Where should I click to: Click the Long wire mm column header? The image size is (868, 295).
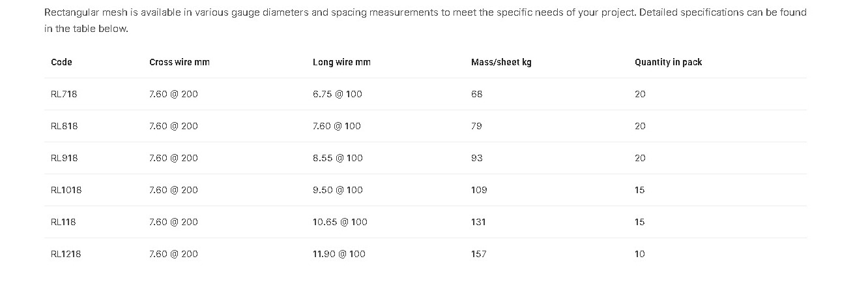pos(341,62)
